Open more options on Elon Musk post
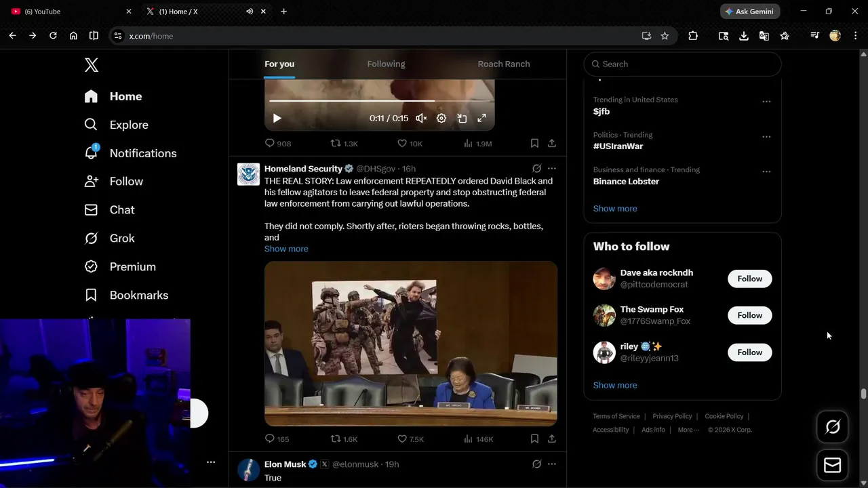This screenshot has height=488, width=868. click(552, 464)
